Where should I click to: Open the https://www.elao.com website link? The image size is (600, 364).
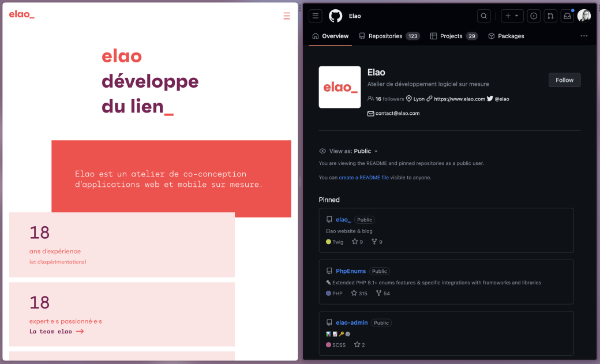point(459,99)
